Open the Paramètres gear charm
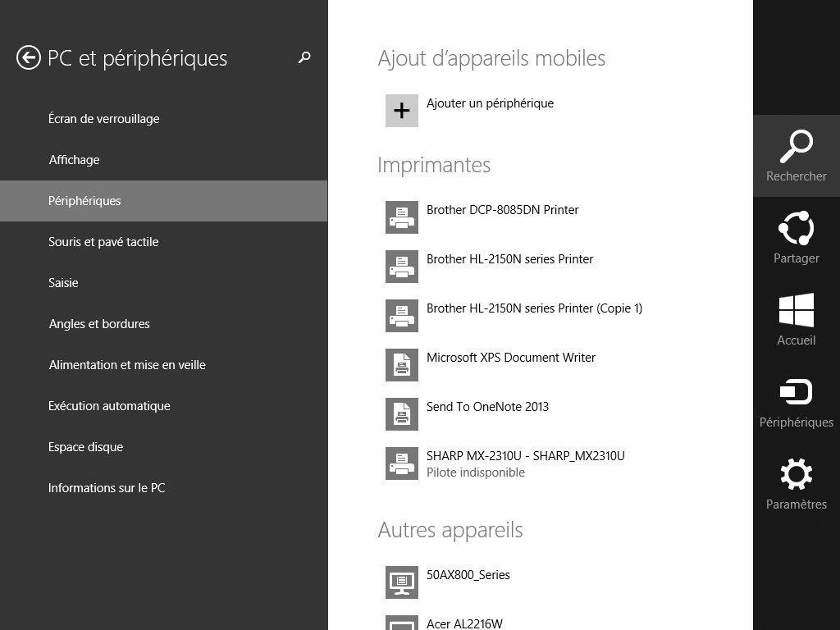 tap(796, 484)
